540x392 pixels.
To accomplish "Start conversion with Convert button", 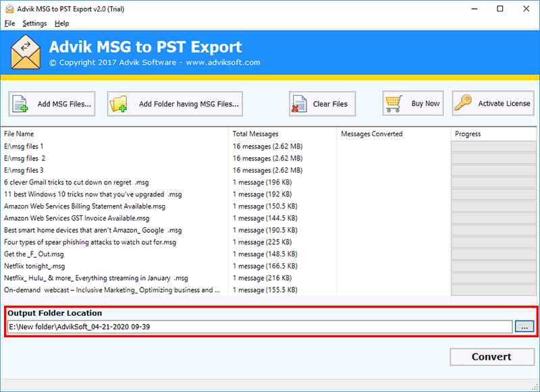I will tap(492, 357).
